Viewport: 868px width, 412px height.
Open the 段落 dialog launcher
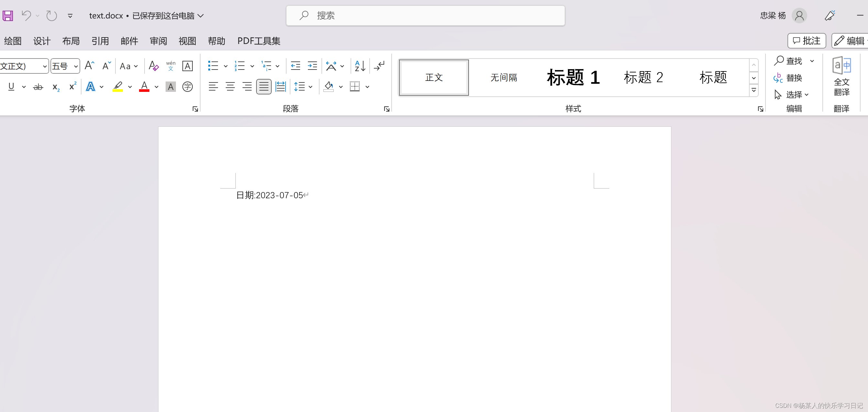386,109
